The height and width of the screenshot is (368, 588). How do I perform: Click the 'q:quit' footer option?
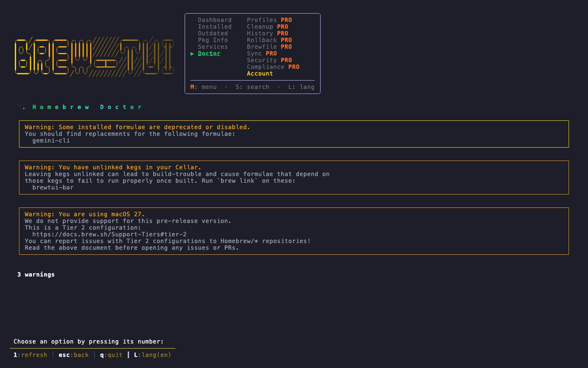pyautogui.click(x=111, y=355)
